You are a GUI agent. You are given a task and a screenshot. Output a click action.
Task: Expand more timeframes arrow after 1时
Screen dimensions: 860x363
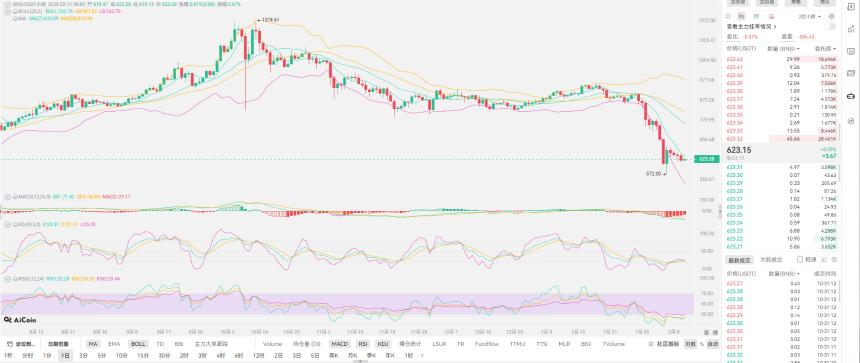(x=422, y=355)
